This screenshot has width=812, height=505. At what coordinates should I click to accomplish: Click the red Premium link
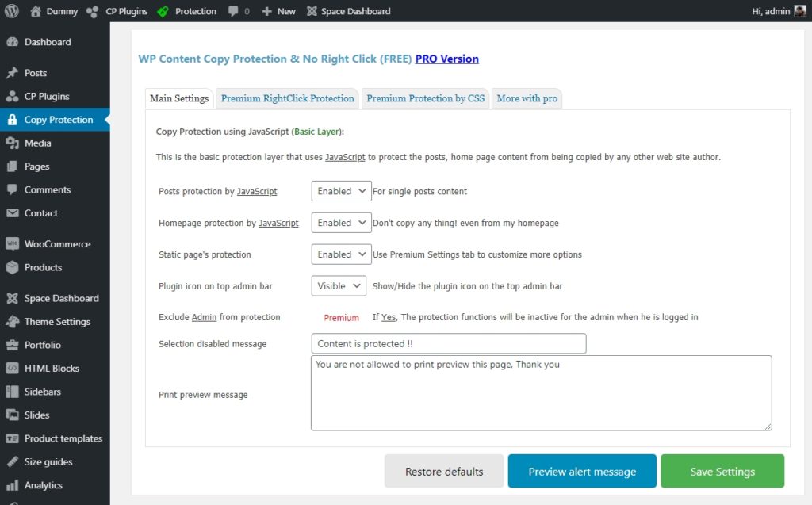click(x=341, y=317)
